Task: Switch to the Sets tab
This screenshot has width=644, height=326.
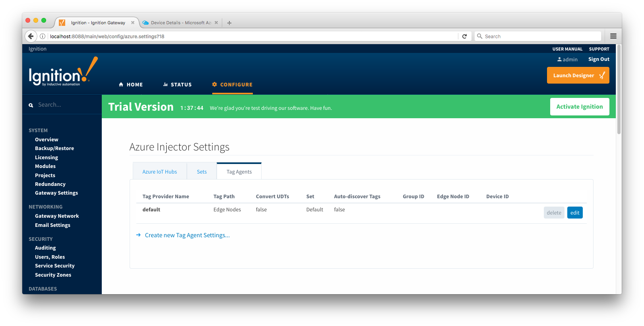Action: coord(202,172)
